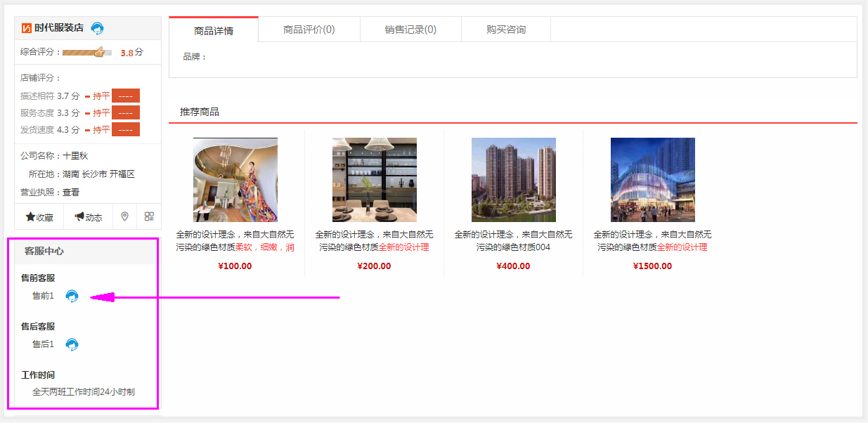Click the ¥200.00 price

click(375, 266)
